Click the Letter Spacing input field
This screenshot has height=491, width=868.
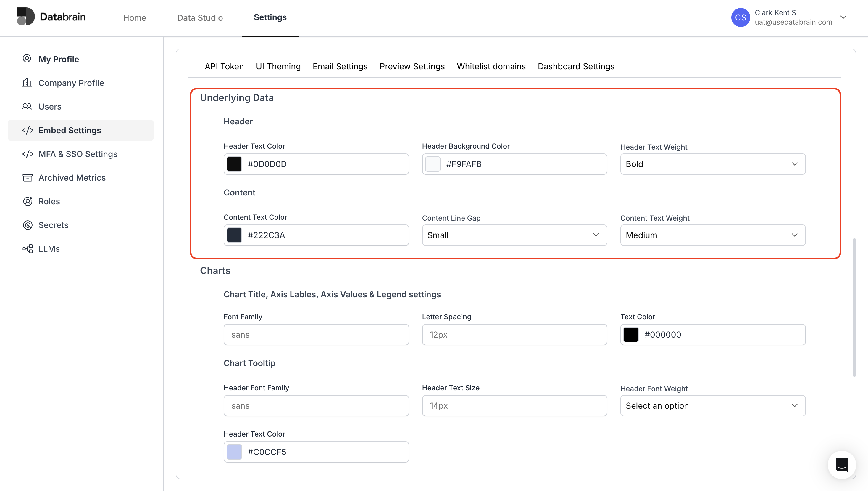(x=514, y=335)
